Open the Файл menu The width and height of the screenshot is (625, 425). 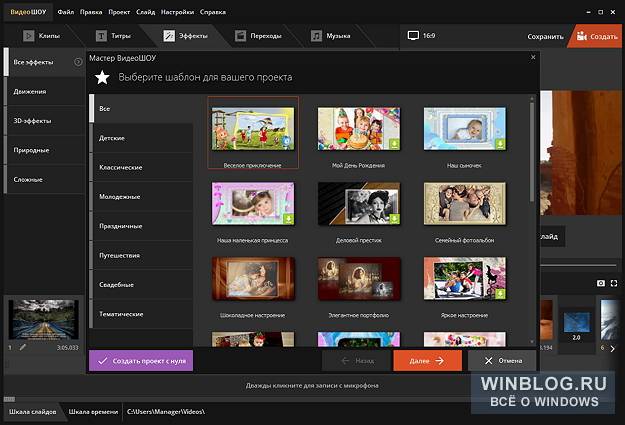click(x=66, y=12)
